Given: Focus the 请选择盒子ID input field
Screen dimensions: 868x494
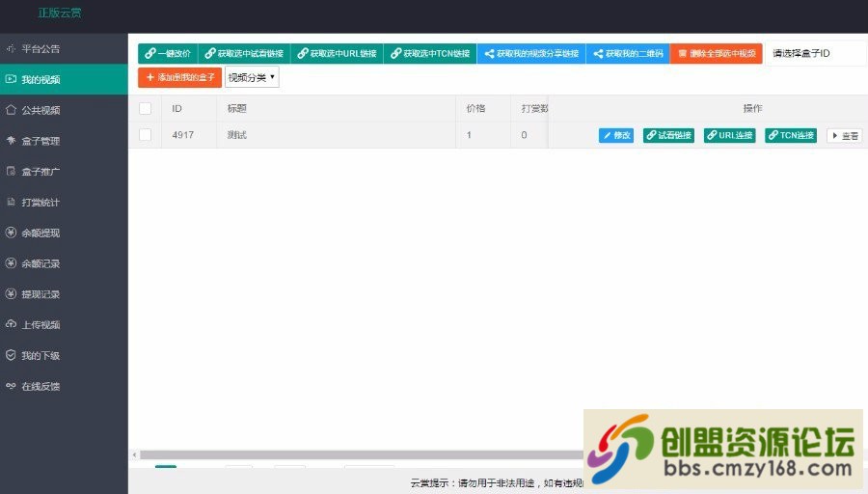Looking at the screenshot, I should click(816, 53).
